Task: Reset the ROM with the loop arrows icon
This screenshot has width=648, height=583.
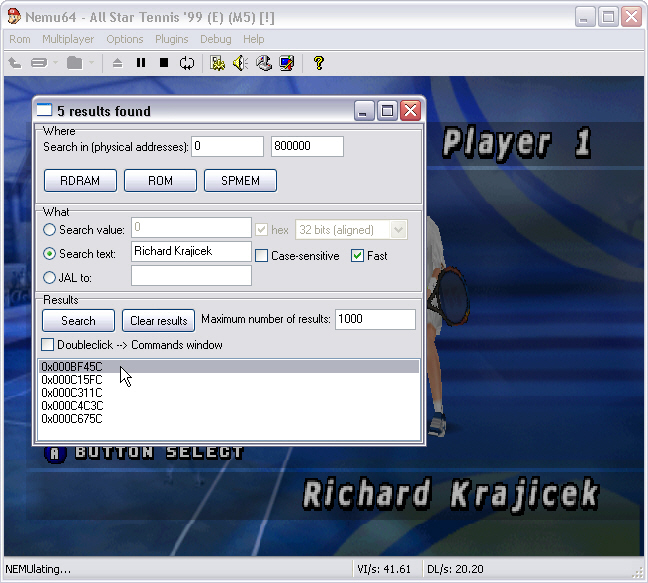Action: 187,63
